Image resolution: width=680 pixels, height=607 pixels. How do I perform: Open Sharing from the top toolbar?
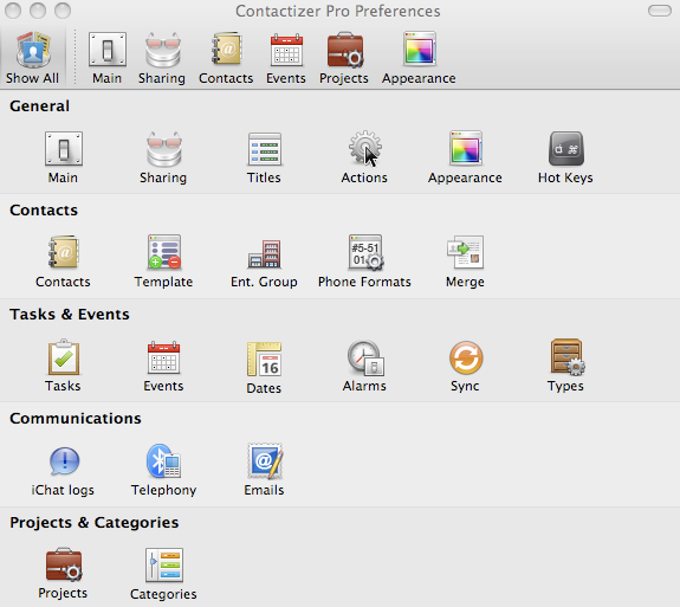162,57
